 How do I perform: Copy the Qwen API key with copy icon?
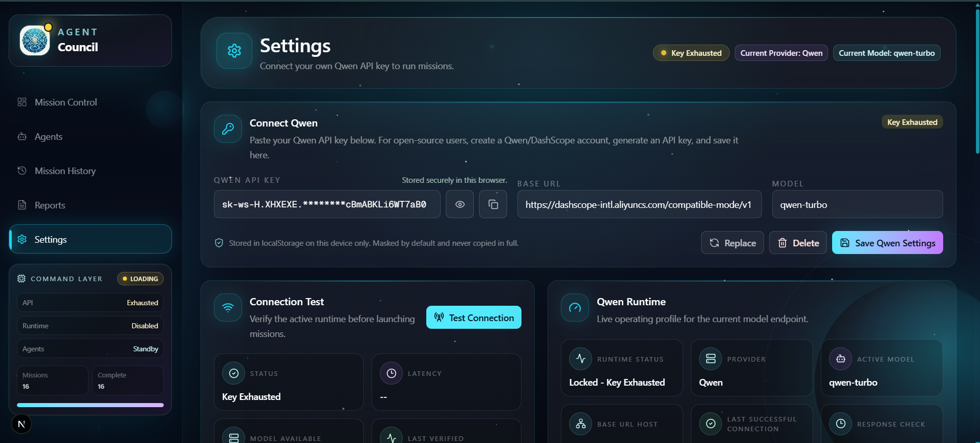(x=493, y=204)
